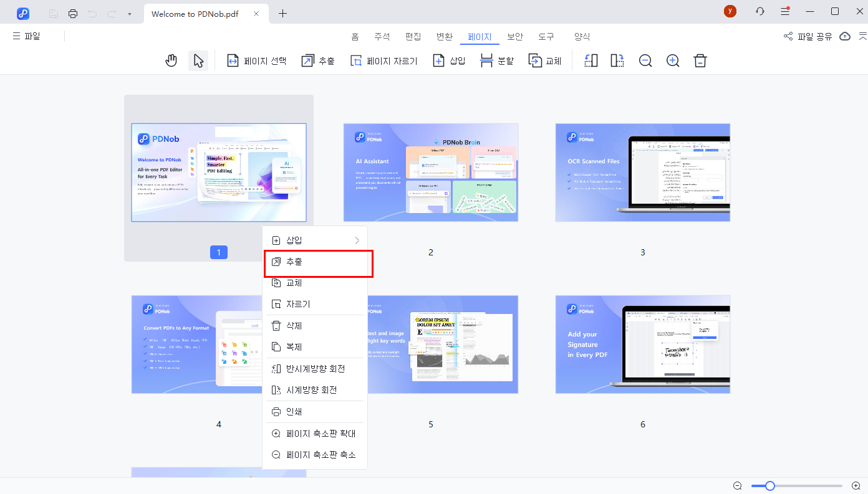Switch to the 주석 tab
The image size is (868, 494).
pos(382,37)
